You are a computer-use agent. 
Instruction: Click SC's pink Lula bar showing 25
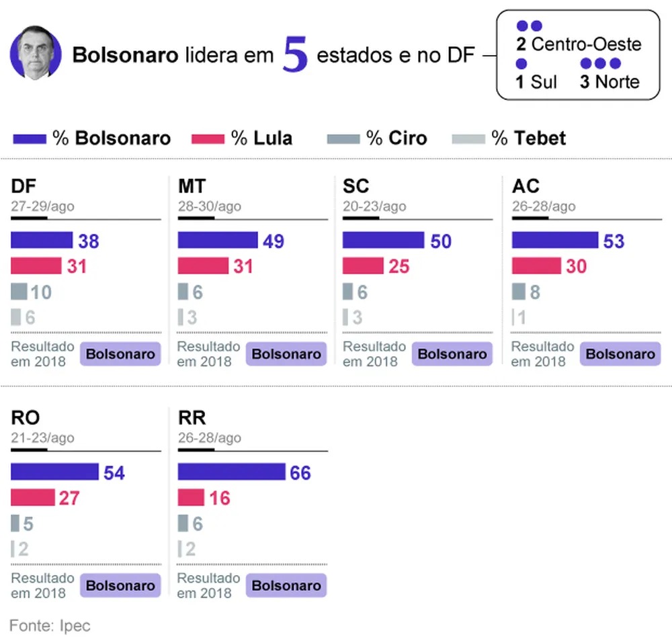coord(363,266)
